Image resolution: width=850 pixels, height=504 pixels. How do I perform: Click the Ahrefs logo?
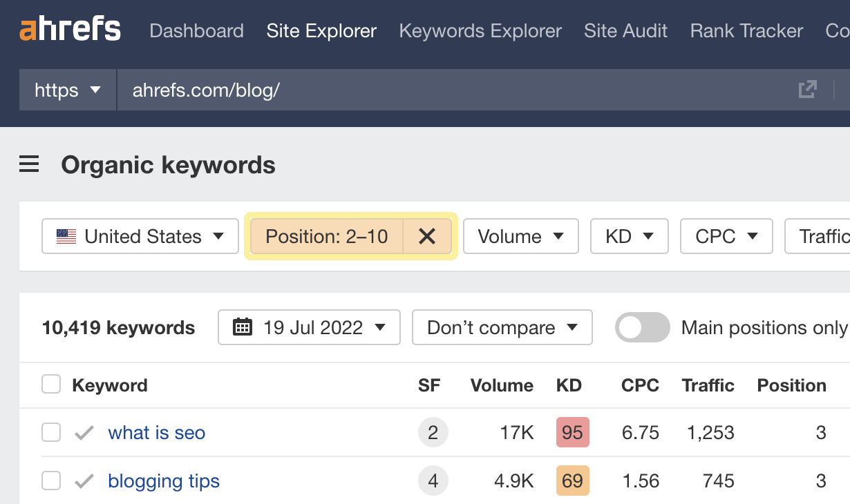[x=70, y=30]
